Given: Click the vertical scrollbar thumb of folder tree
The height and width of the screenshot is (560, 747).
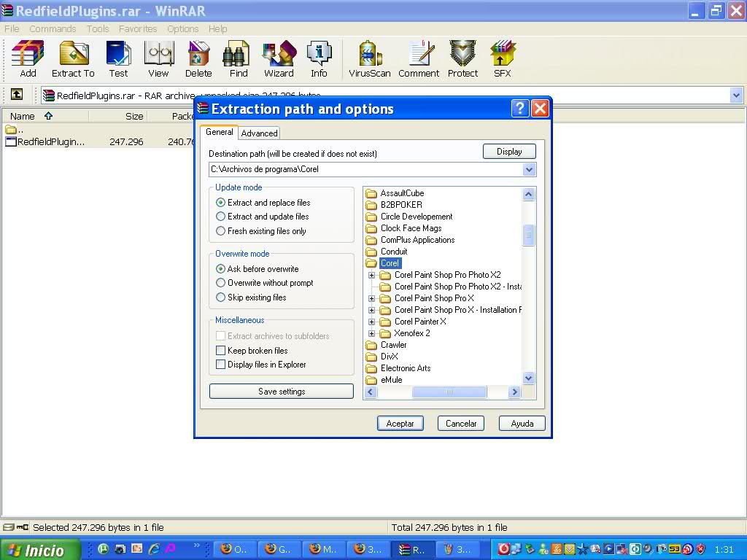Looking at the screenshot, I should (x=528, y=235).
